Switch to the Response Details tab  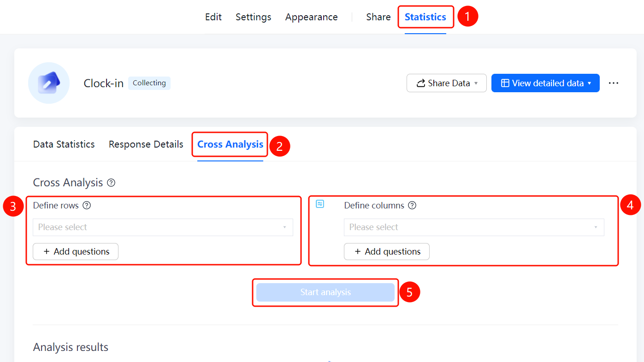pos(146,144)
